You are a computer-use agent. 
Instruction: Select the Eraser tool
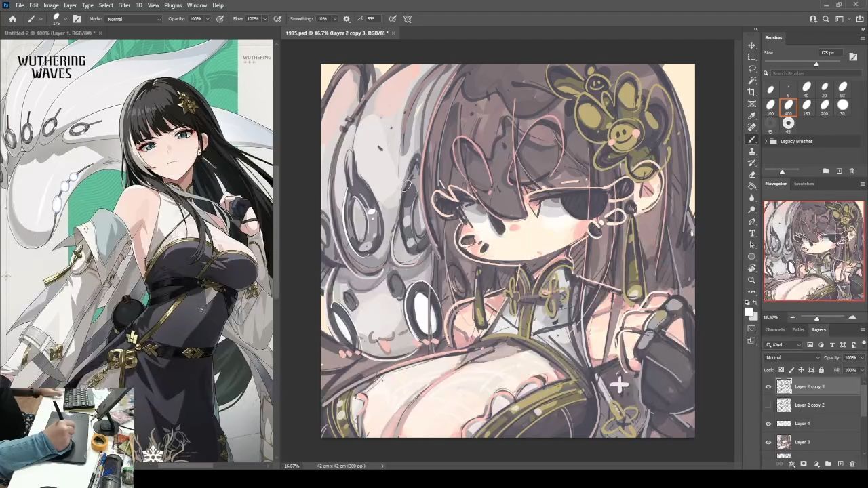(752, 174)
